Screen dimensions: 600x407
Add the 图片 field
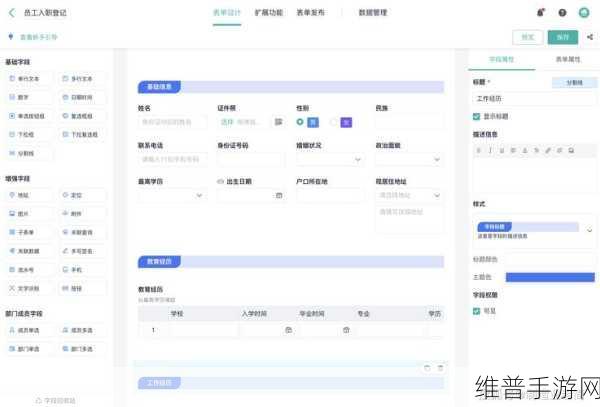pyautogui.click(x=28, y=214)
